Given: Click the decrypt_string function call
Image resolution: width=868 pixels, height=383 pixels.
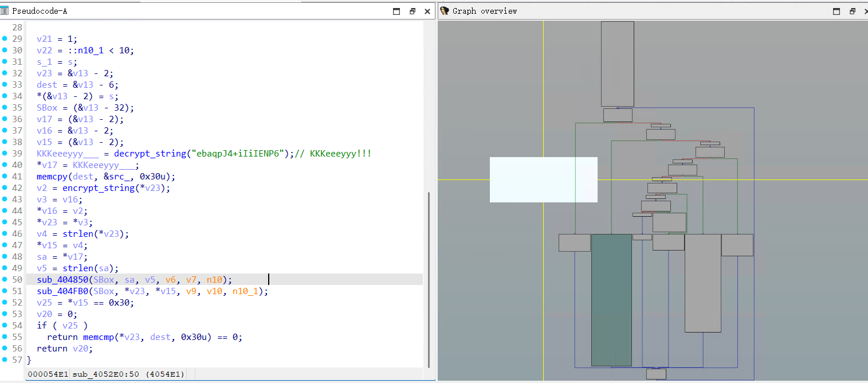Looking at the screenshot, I should coord(149,154).
